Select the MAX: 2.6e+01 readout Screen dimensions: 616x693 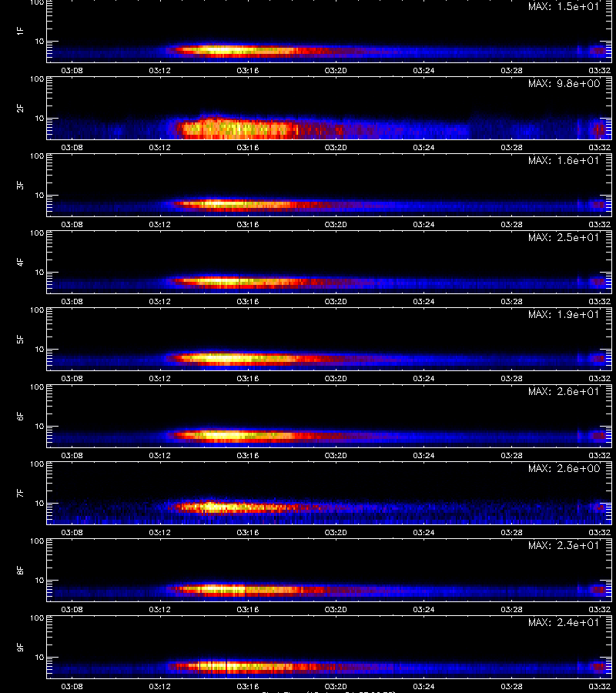pos(564,392)
